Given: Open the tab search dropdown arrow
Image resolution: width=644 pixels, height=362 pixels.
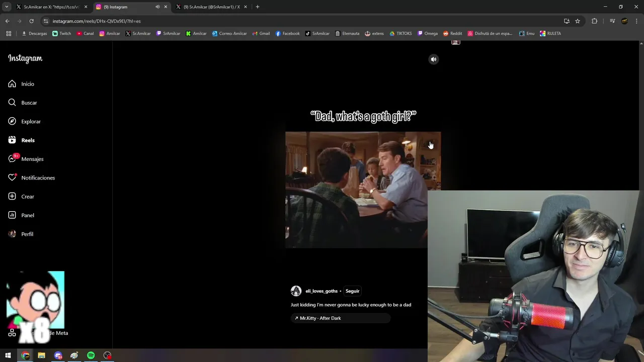Looking at the screenshot, I should pyautogui.click(x=7, y=7).
